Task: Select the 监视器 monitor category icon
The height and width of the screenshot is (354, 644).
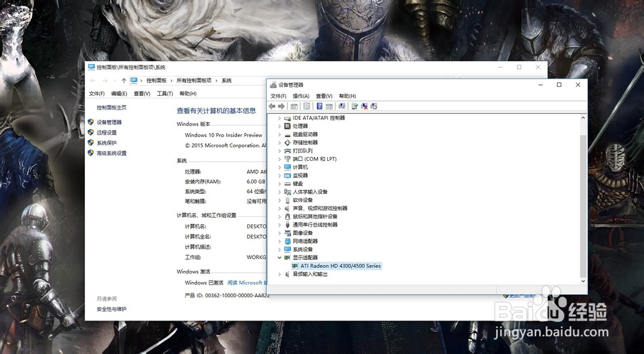Action: point(287,175)
